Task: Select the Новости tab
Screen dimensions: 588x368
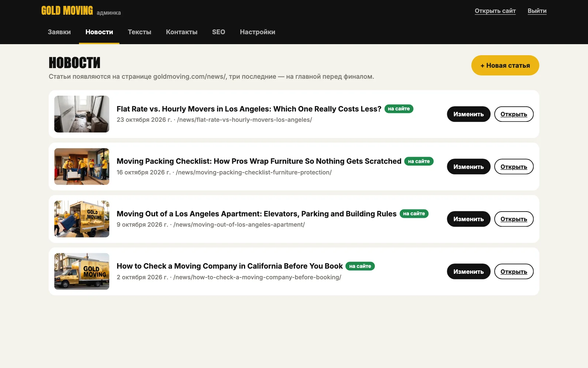Action: 99,32
